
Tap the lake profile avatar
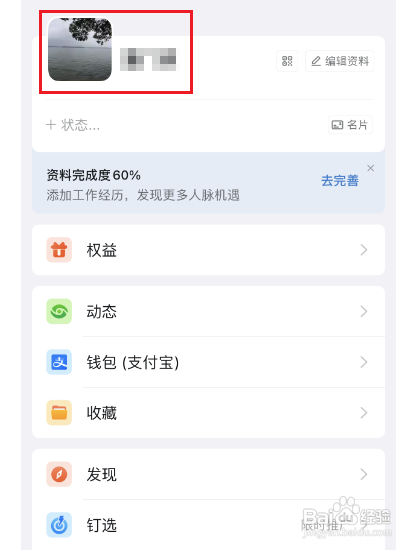click(80, 49)
